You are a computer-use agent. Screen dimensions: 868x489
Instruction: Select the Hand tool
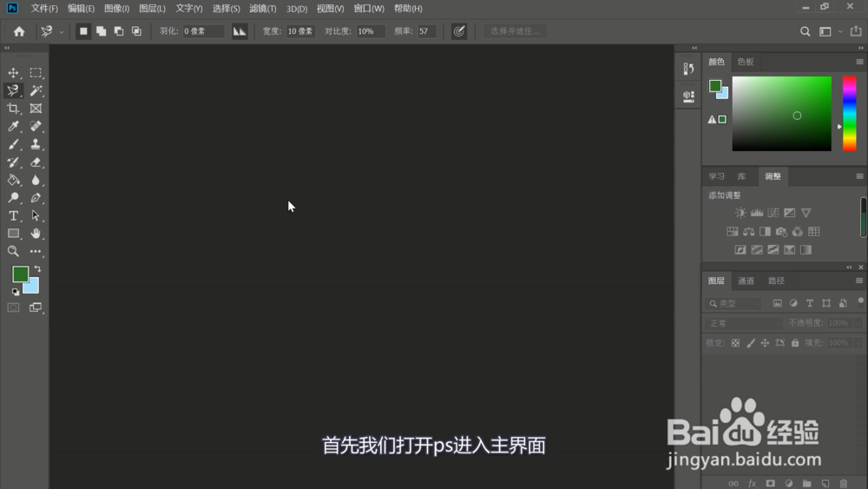[36, 233]
